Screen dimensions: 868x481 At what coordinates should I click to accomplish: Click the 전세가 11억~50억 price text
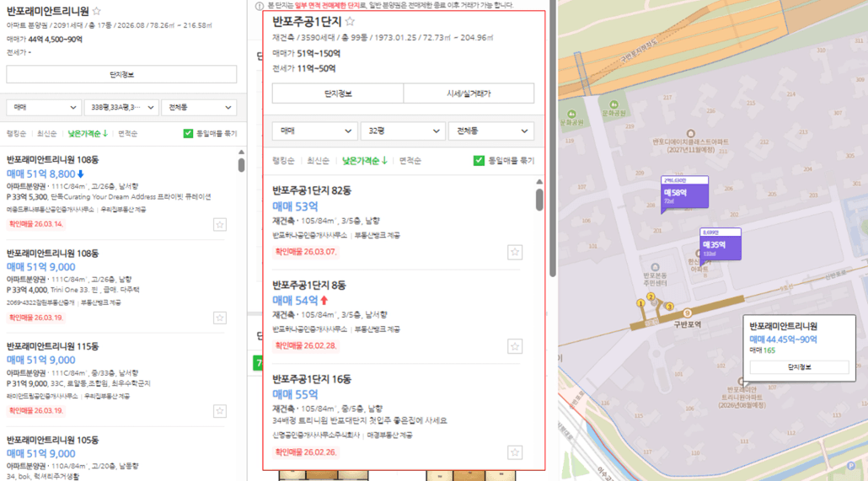pos(304,68)
